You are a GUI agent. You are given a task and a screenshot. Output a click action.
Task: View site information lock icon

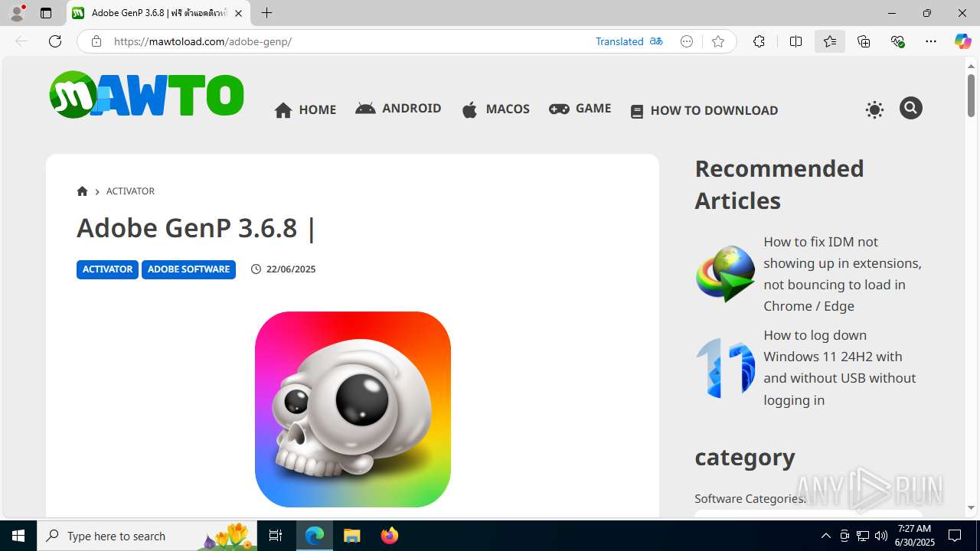point(96,41)
